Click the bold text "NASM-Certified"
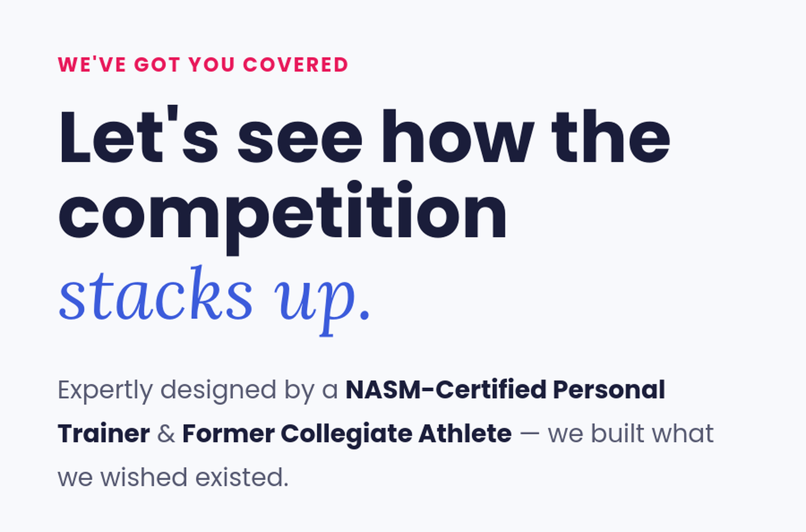This screenshot has width=806, height=532. [x=446, y=390]
